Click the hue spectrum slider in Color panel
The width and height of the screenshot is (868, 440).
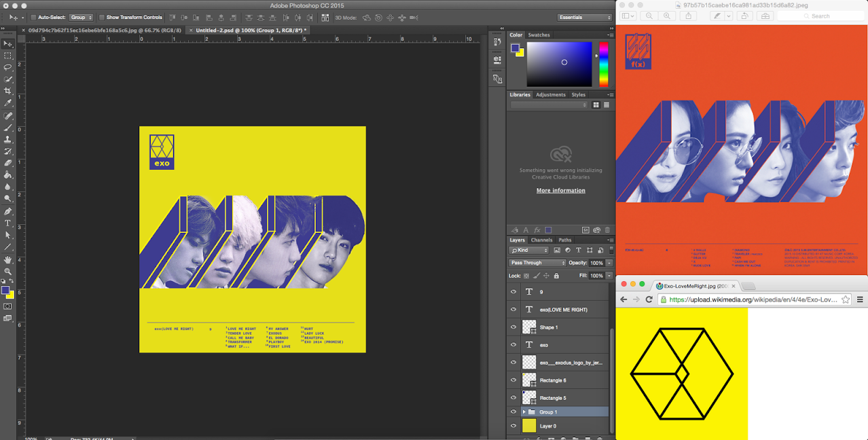click(x=603, y=65)
